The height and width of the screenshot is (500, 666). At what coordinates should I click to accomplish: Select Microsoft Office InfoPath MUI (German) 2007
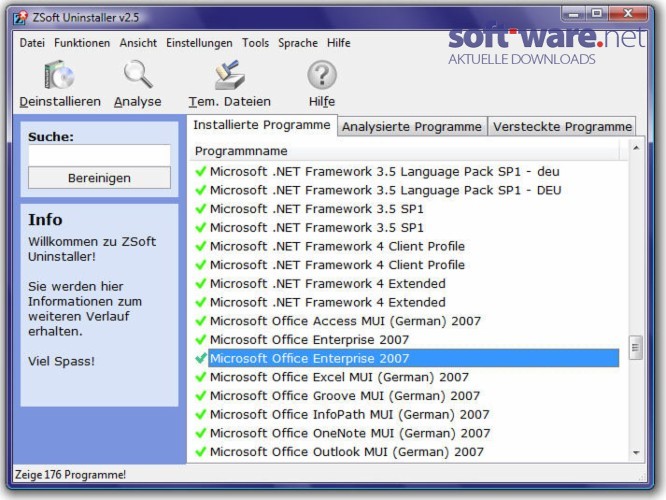coord(350,415)
